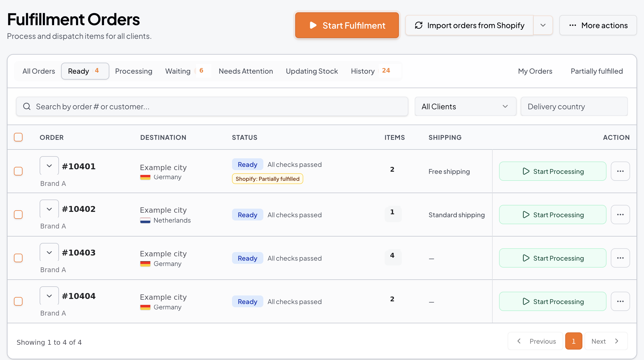Start Processing order #10403
This screenshot has width=644, height=360.
(x=553, y=258)
